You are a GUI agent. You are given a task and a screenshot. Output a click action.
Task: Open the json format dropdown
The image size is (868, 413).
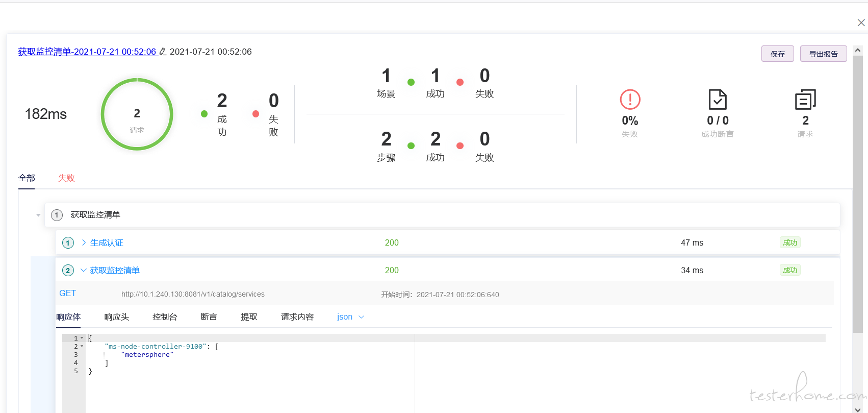[x=350, y=317]
